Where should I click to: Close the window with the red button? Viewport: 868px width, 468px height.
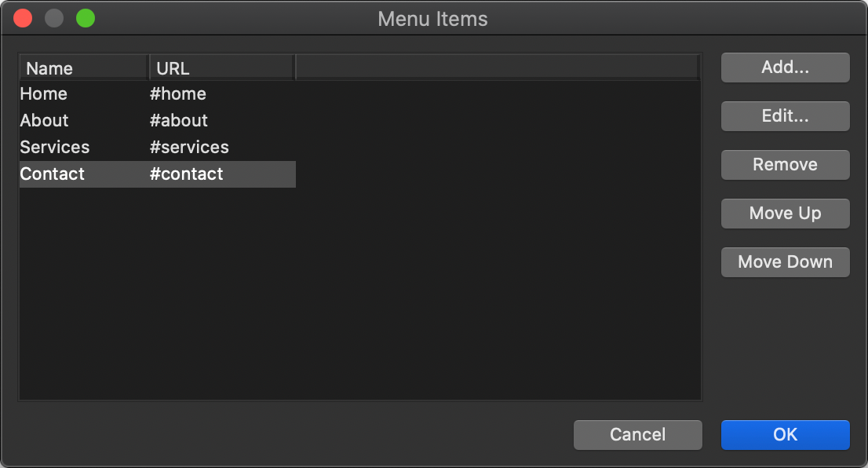click(23, 18)
